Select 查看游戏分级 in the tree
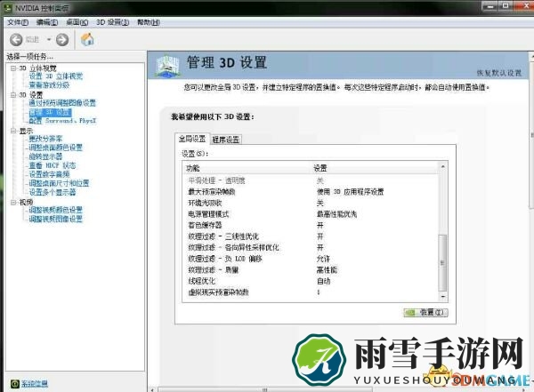 click(x=49, y=85)
